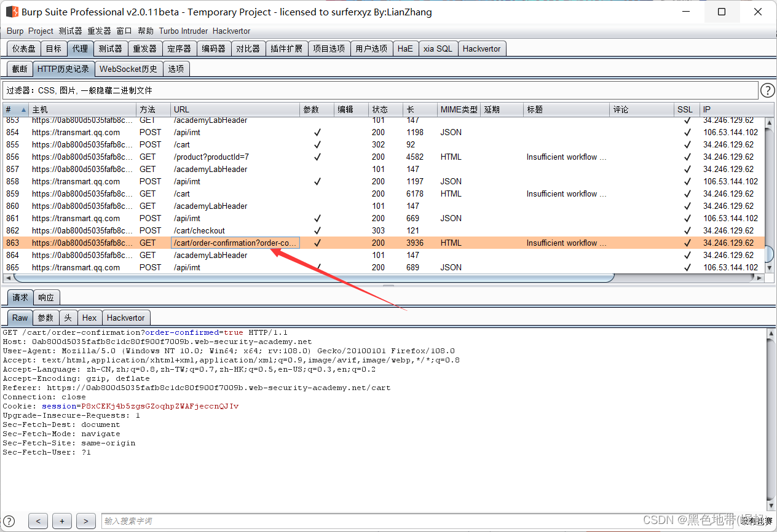Image resolution: width=777 pixels, height=532 pixels.
Task: Select row 855 POST /cart
Action: tap(384, 144)
